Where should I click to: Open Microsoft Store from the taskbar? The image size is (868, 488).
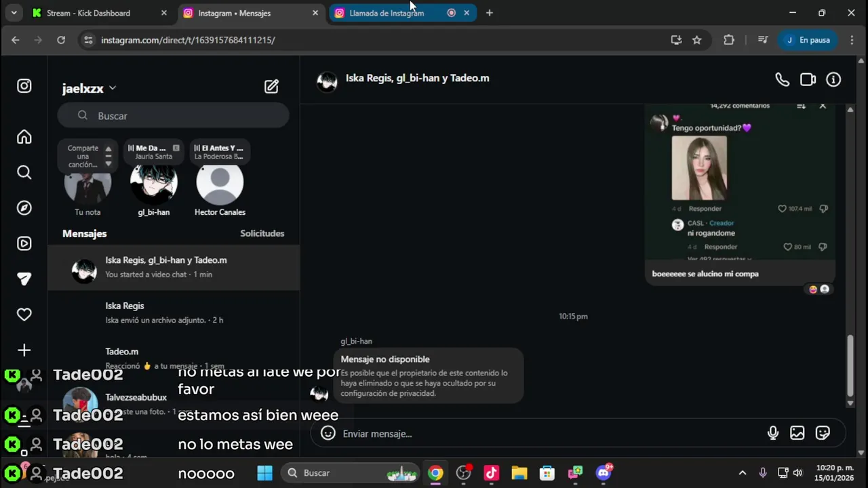pyautogui.click(x=547, y=473)
